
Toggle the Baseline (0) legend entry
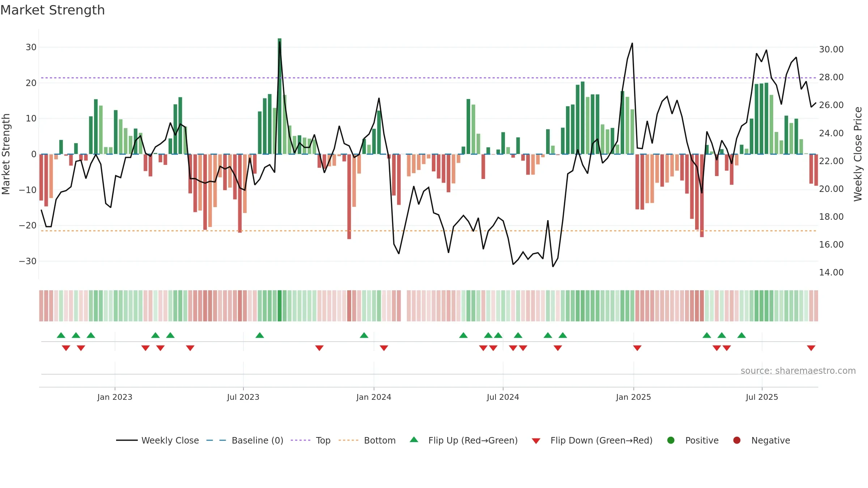[245, 440]
